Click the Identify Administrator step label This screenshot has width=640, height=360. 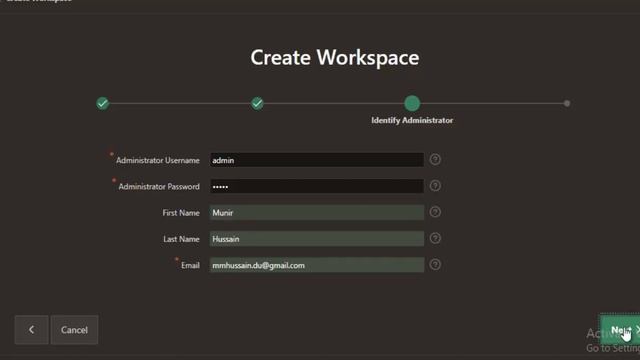pyautogui.click(x=412, y=120)
